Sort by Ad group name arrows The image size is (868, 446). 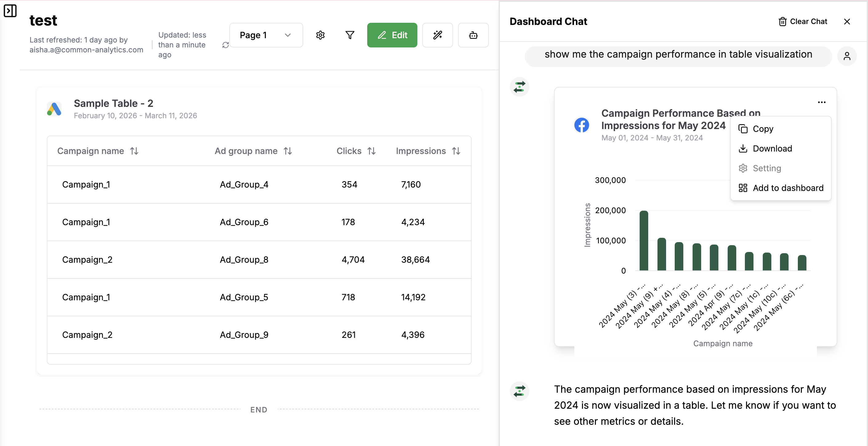click(287, 151)
